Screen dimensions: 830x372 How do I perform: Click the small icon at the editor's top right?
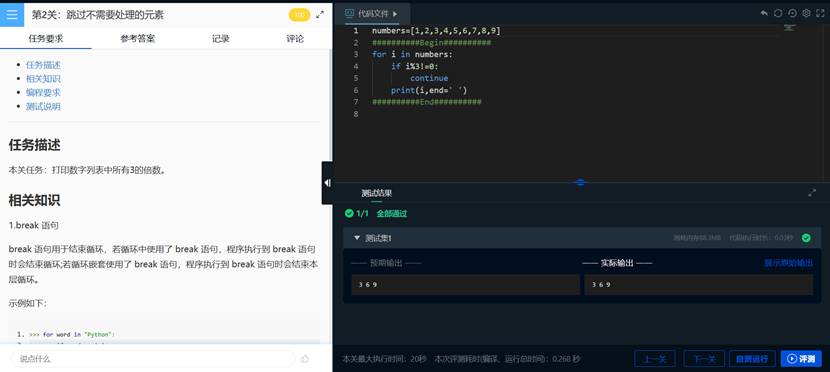click(x=789, y=27)
